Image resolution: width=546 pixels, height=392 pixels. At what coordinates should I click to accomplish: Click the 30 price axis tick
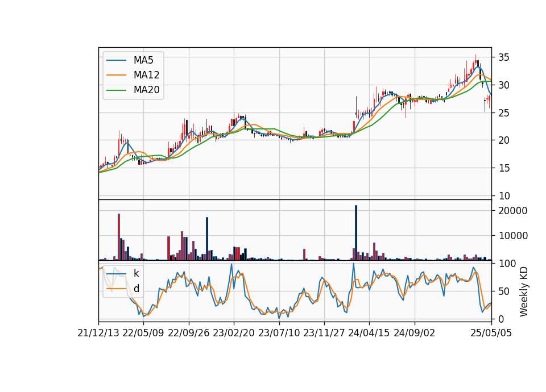503,85
